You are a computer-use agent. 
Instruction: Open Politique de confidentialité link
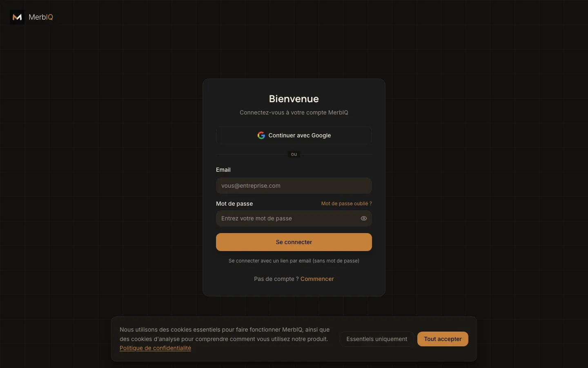pos(155,348)
